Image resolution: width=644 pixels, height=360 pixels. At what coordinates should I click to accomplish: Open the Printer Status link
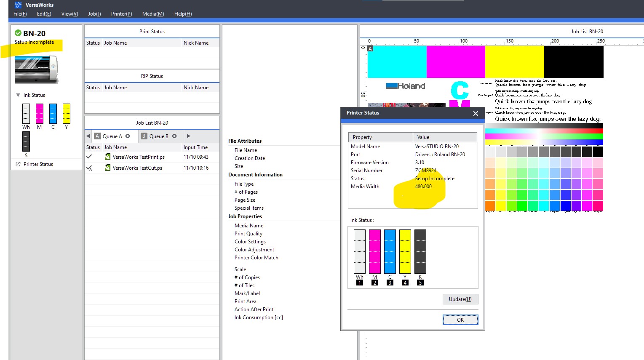click(x=38, y=164)
